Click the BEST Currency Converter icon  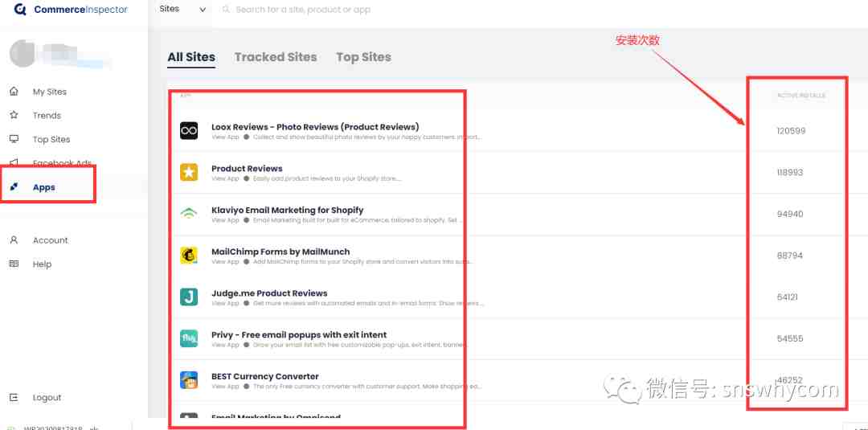(189, 379)
